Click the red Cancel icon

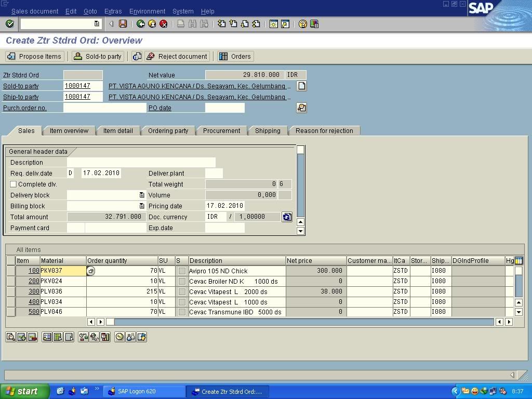pos(164,24)
